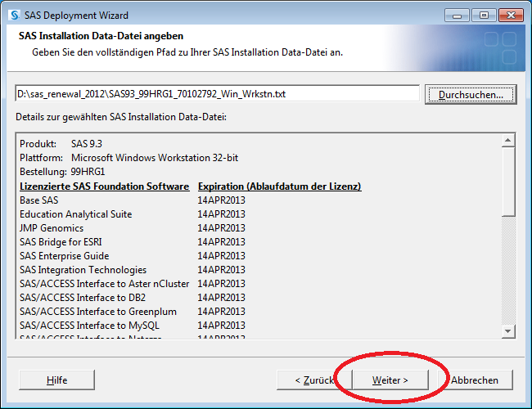Go back with the < Zurück button
This screenshot has height=409, width=532.
click(x=314, y=380)
